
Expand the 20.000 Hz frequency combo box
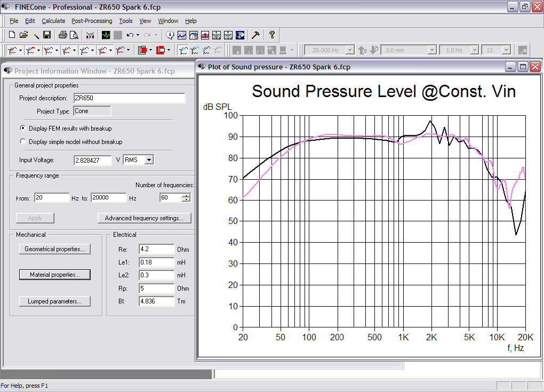pos(350,50)
